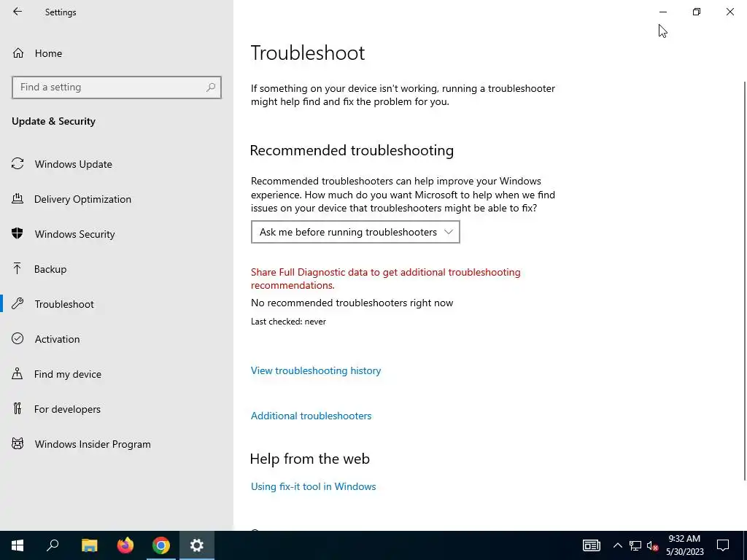Screen dimensions: 747x560
Task: Click 'Last checked: never' text
Action: click(x=288, y=322)
